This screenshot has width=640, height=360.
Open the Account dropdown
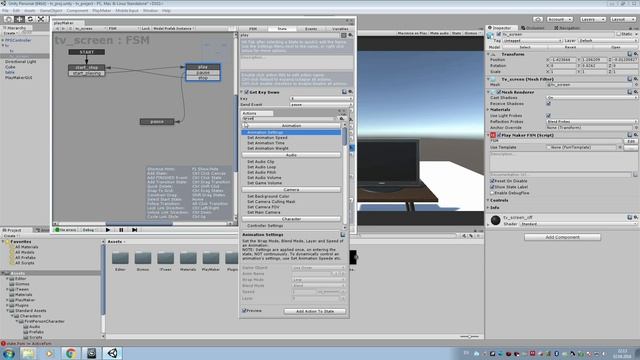(x=560, y=19)
